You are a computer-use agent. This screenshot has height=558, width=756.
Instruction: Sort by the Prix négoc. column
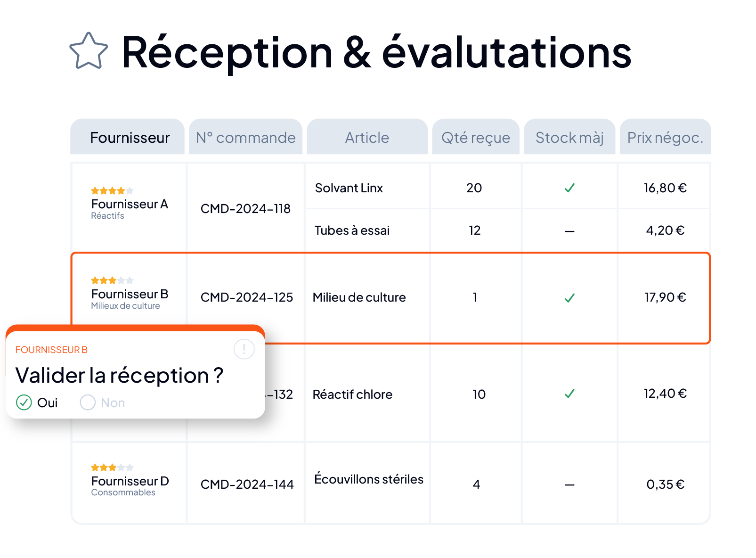pos(665,137)
